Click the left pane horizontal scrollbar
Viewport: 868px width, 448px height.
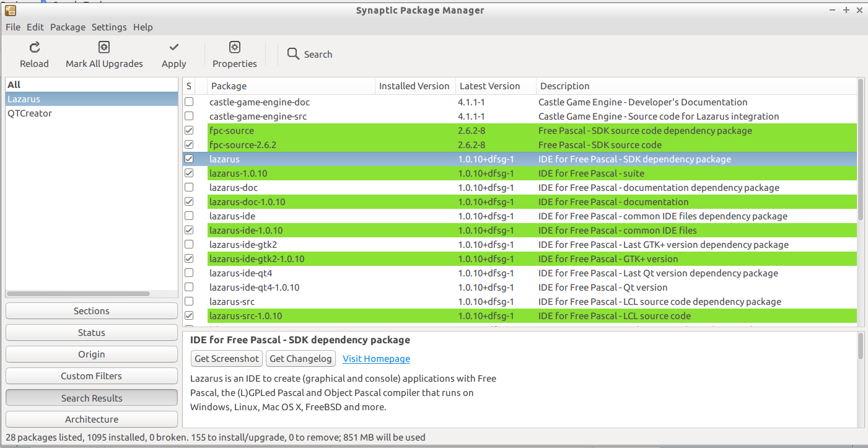78,294
